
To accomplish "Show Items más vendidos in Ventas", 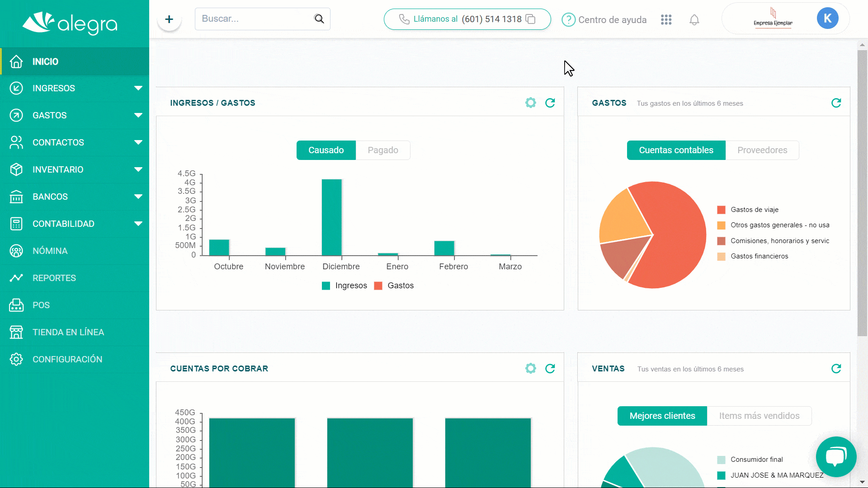I will 759,416.
